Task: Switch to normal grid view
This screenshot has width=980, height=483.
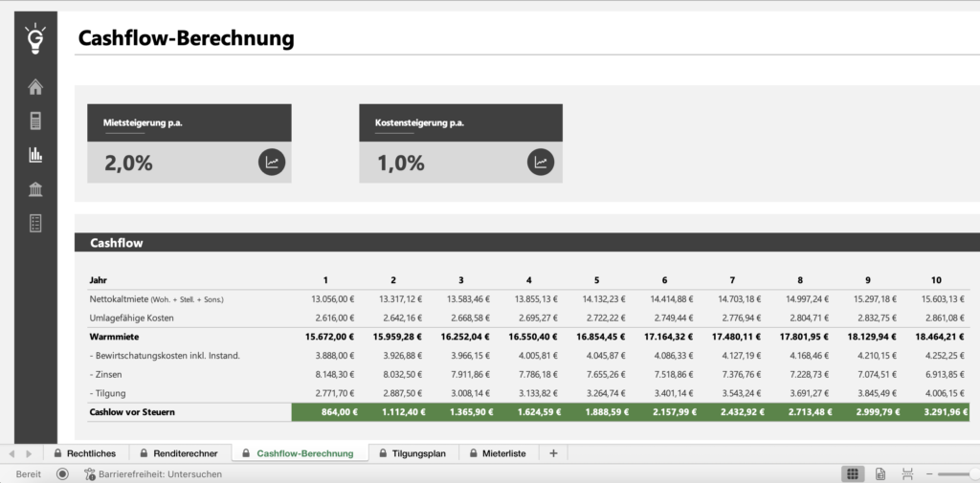Action: [852, 473]
